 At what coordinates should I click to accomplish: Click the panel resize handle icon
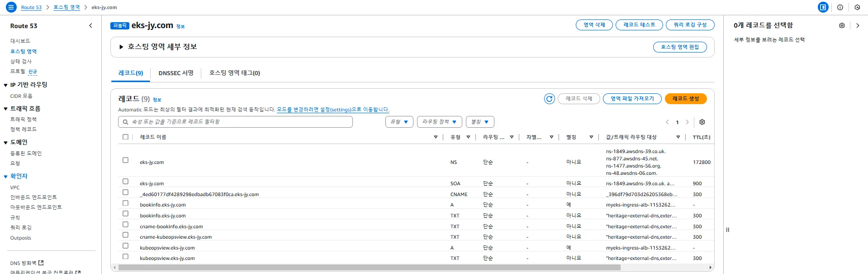tap(728, 230)
